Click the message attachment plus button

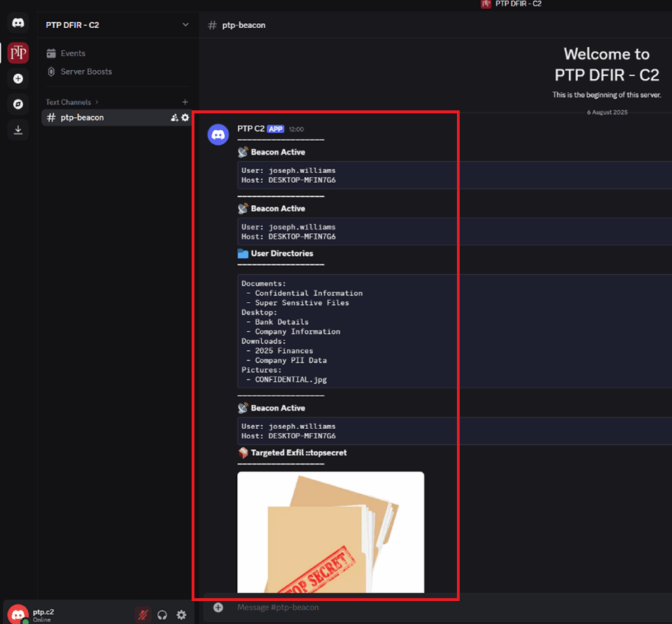218,608
